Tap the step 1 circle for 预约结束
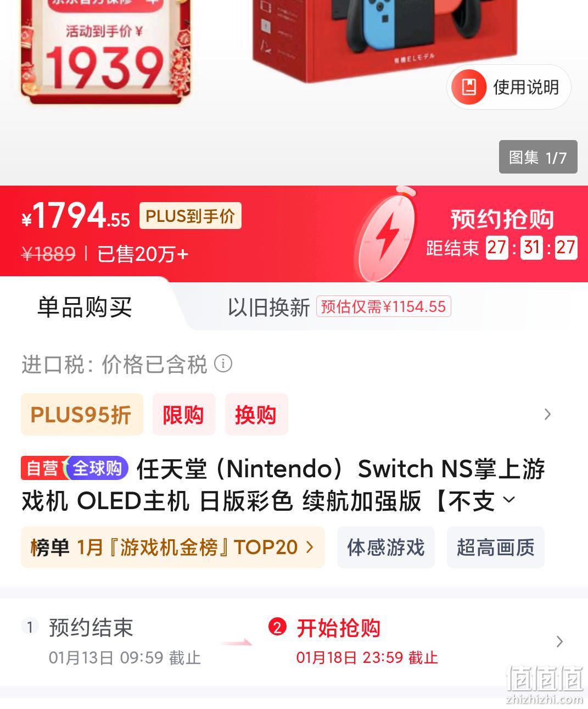 (30, 627)
